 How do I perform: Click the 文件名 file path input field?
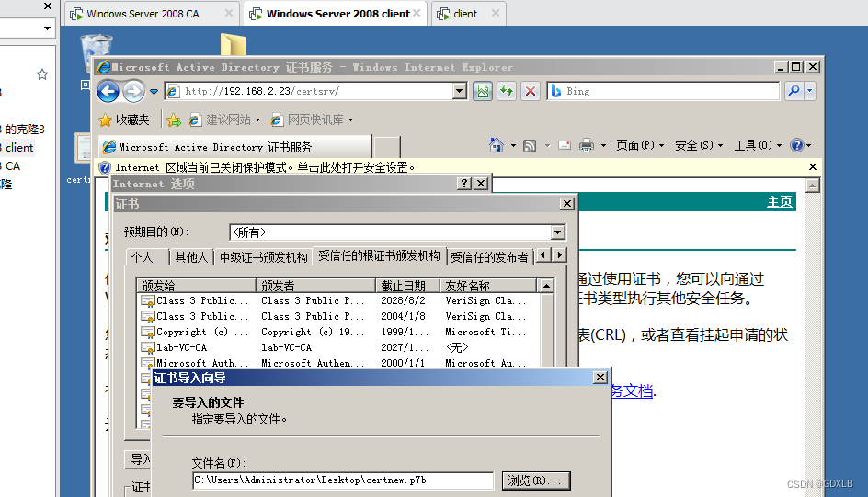pos(343,480)
